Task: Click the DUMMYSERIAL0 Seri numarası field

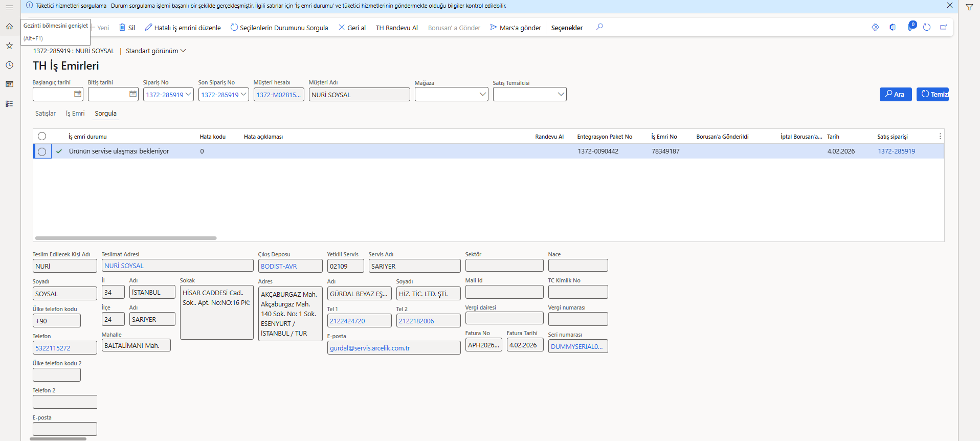Action: pos(578,346)
